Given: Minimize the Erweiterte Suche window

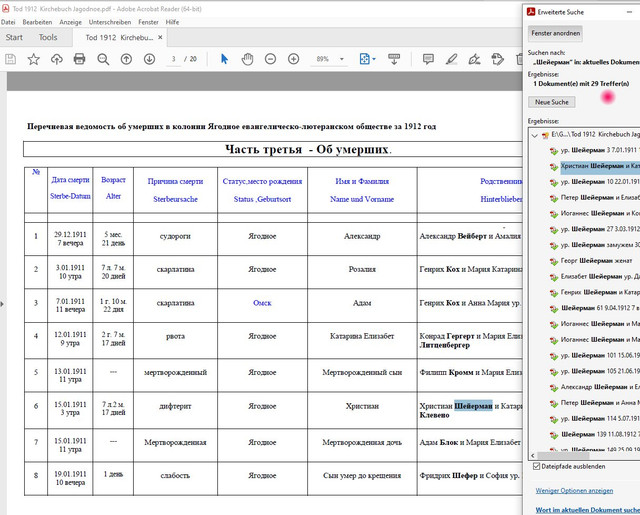Looking at the screenshot, I should coord(629,12).
